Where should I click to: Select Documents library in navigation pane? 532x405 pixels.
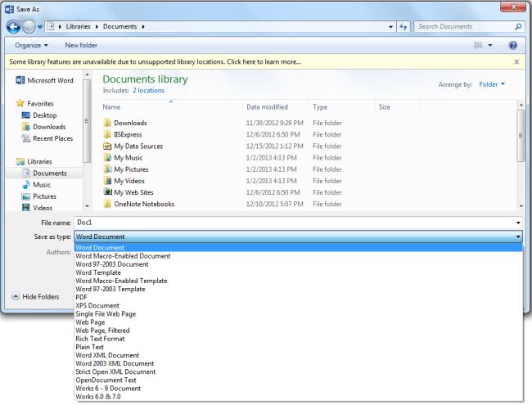coord(44,173)
